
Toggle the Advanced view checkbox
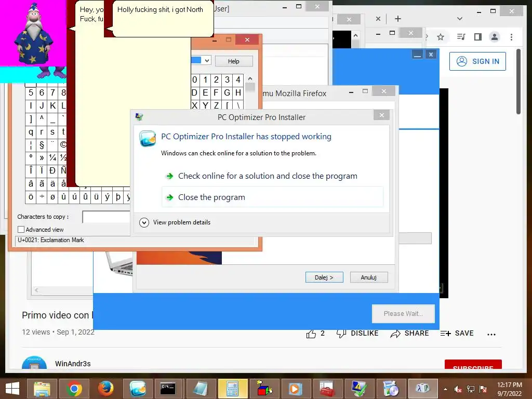pyautogui.click(x=21, y=230)
